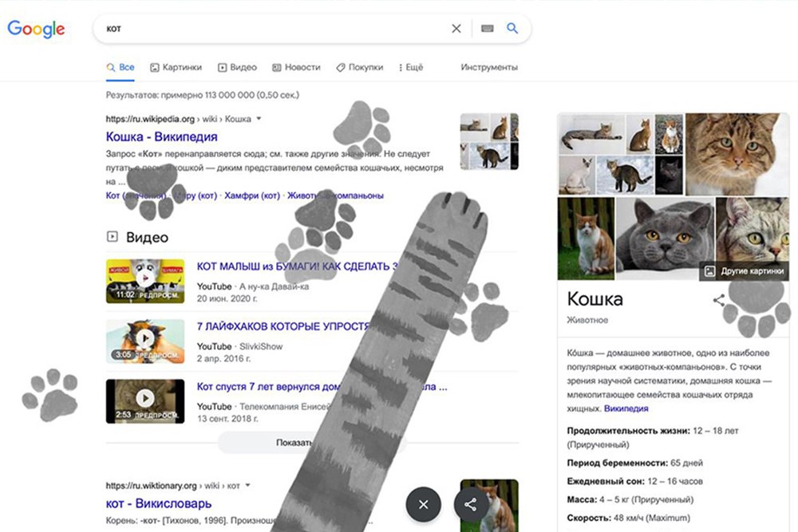Close the cat paw overlay with dark X button
Screen dimensions: 798x532
pyautogui.click(x=424, y=504)
